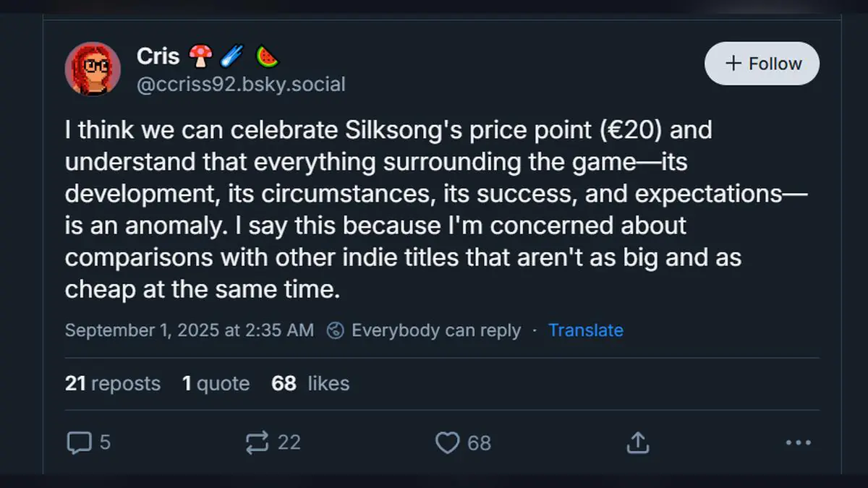Toggle like on the Silksong post
The height and width of the screenshot is (488, 868).
[448, 442]
